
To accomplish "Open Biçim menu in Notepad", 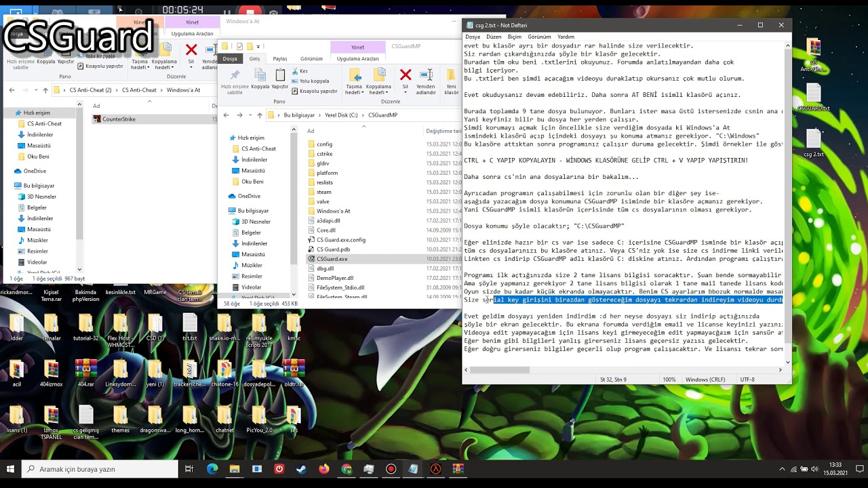I will [515, 37].
